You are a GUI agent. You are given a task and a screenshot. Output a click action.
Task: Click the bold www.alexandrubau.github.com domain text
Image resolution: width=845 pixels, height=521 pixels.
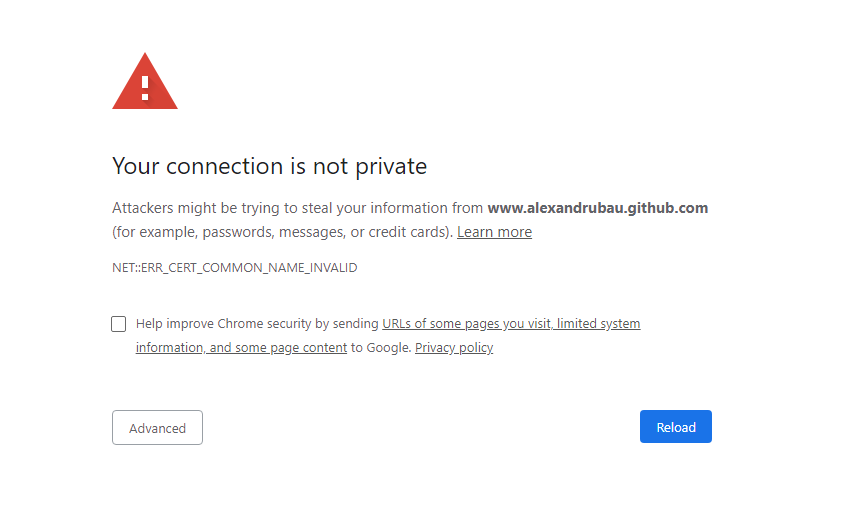click(598, 208)
